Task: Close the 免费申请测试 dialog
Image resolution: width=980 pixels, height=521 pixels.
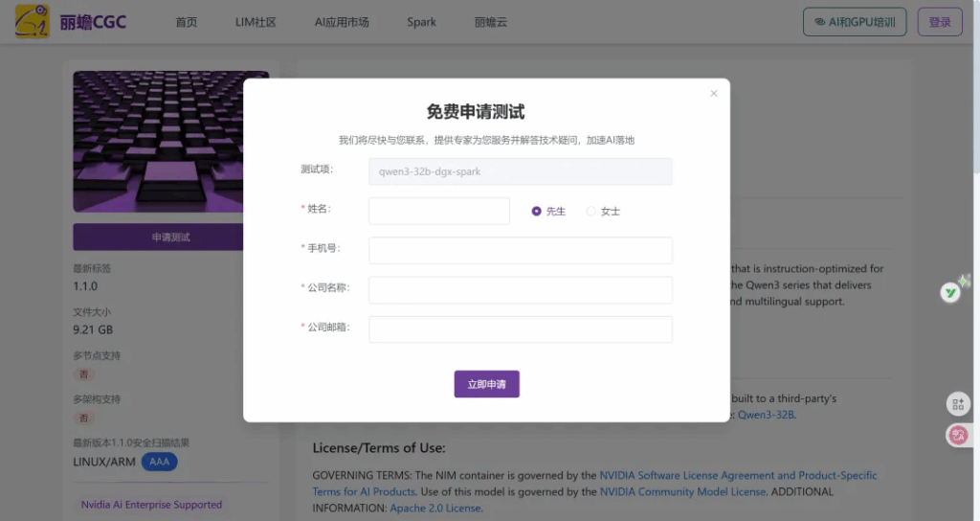Action: (713, 94)
